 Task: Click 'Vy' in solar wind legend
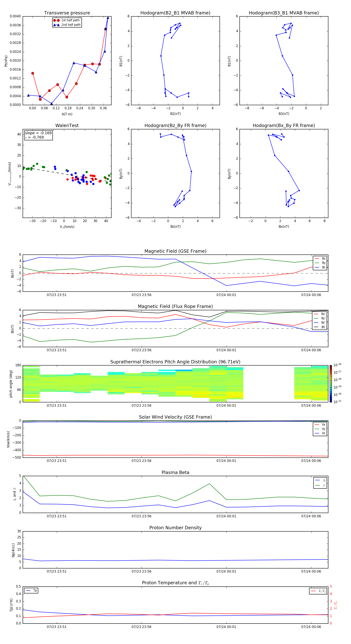tap(320, 429)
